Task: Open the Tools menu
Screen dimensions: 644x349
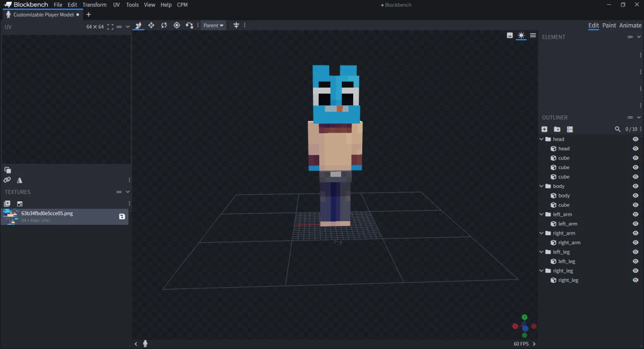Action: pos(132,5)
